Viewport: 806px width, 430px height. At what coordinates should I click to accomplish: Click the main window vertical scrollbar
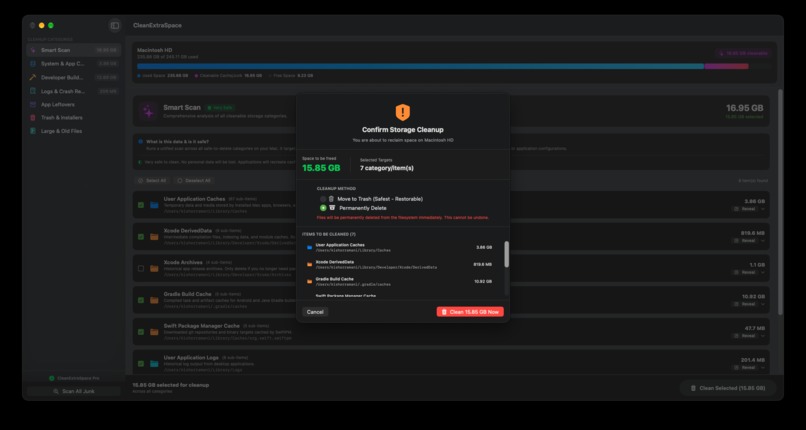click(781, 202)
